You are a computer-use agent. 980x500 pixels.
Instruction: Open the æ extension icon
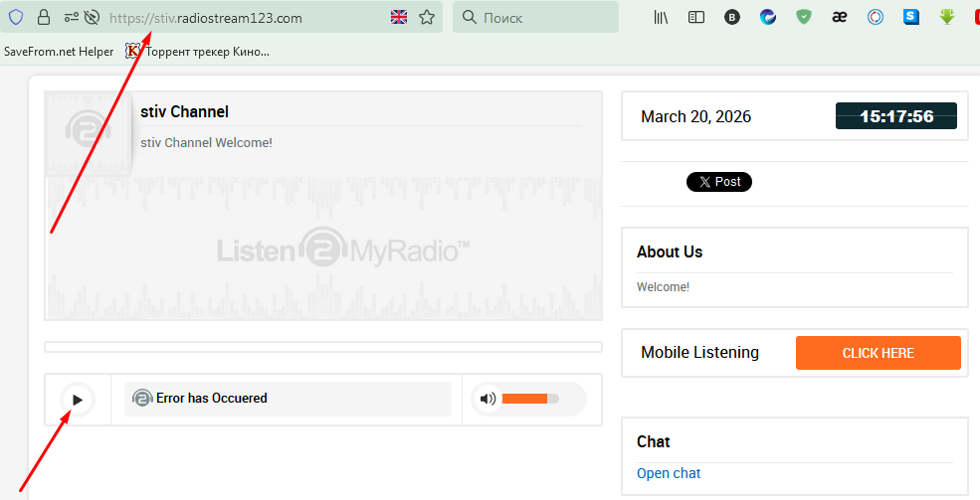(x=839, y=17)
